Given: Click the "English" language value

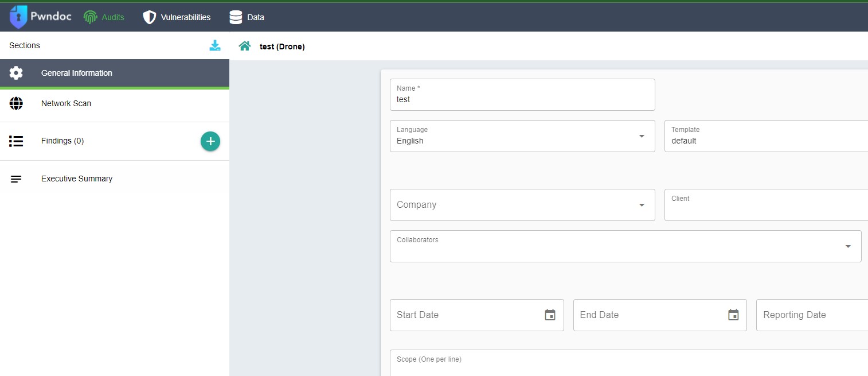Looking at the screenshot, I should point(410,141).
